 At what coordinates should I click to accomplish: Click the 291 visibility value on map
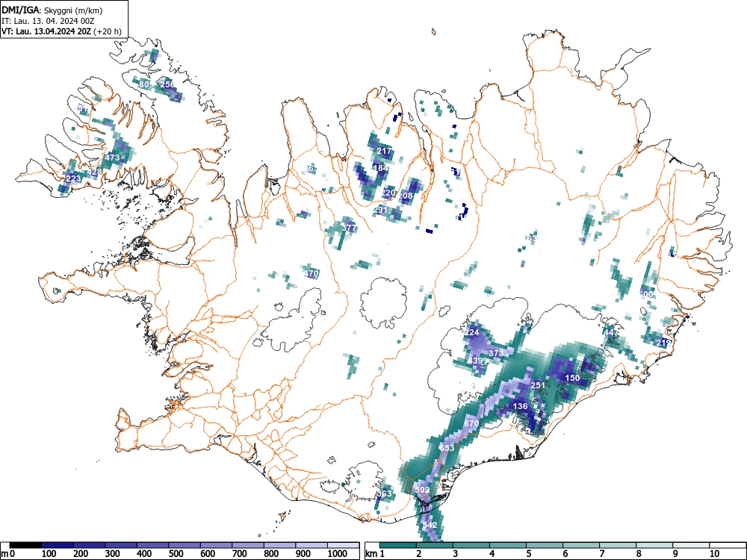(381, 210)
